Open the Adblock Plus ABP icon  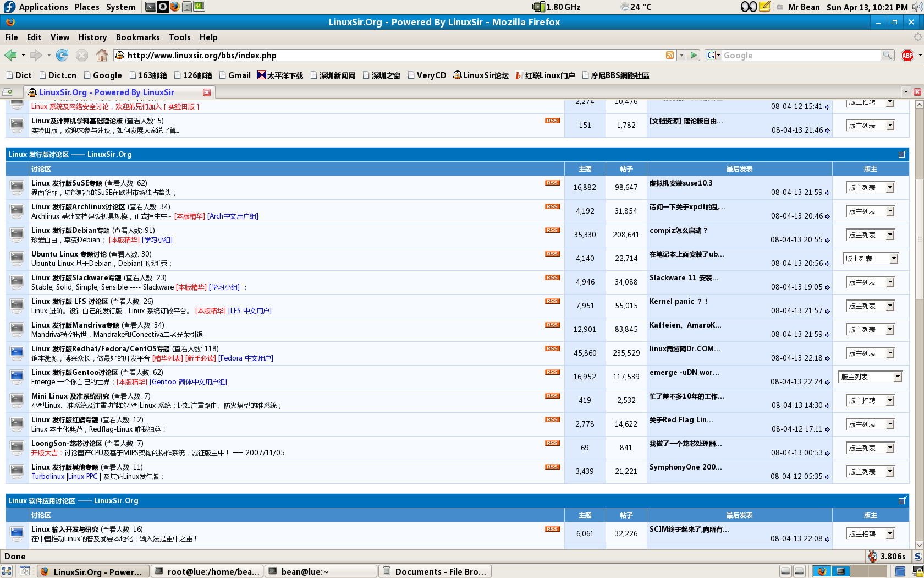pos(908,55)
